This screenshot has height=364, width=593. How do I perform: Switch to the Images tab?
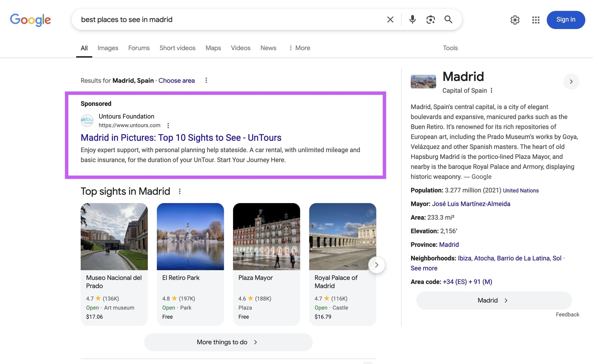[108, 48]
